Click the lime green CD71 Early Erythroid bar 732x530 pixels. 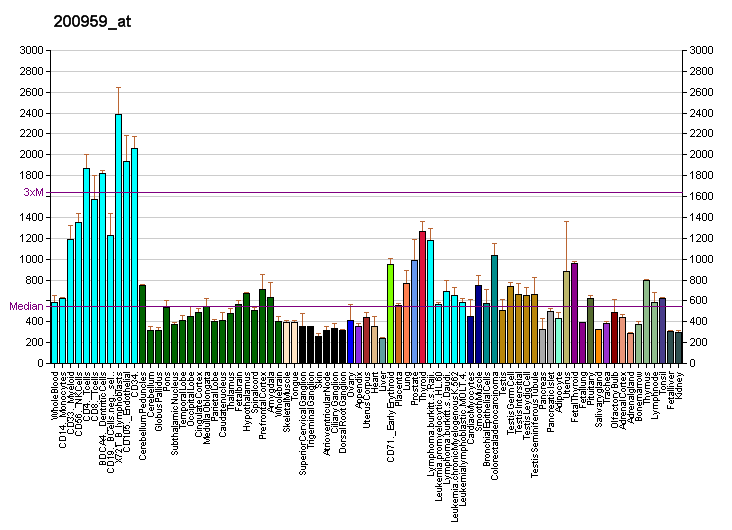(390, 313)
